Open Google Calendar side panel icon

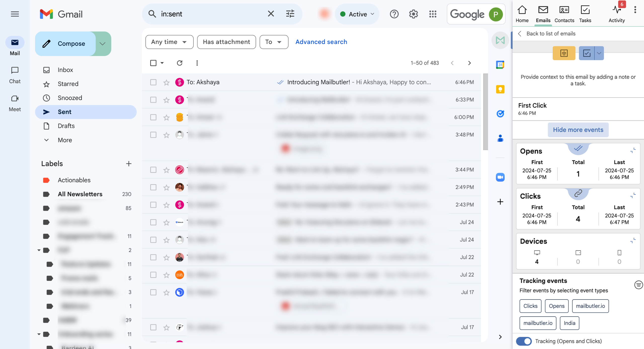tap(500, 65)
